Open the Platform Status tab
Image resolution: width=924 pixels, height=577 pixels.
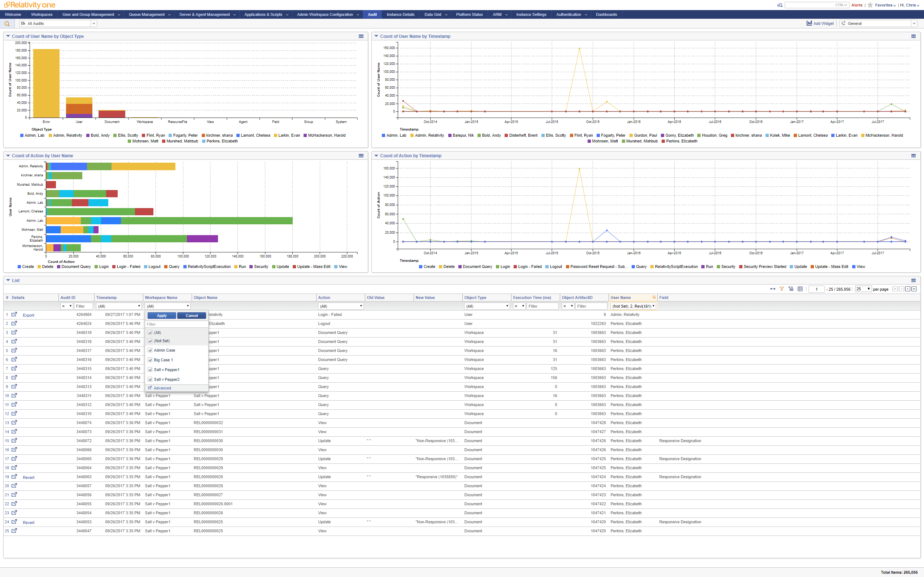click(x=469, y=14)
